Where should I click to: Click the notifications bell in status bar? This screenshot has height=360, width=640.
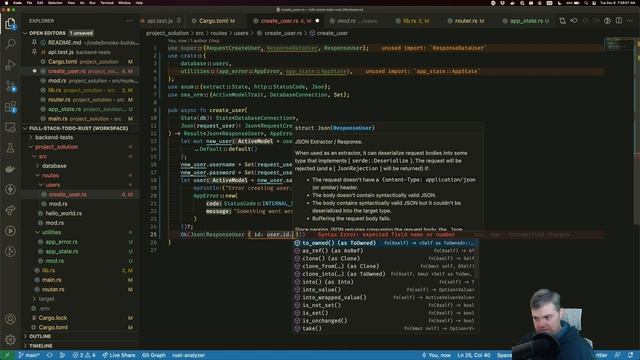pos(630,355)
